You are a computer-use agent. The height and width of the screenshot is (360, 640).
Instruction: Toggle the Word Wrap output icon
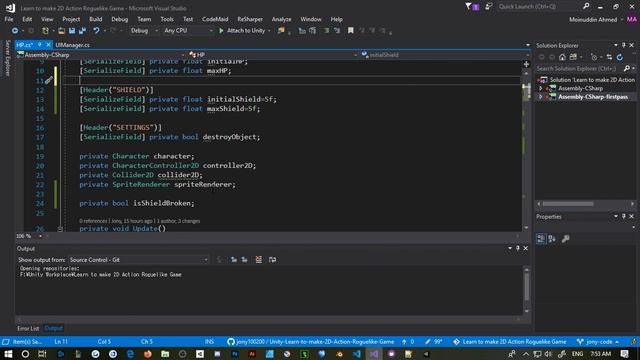[x=272, y=260]
